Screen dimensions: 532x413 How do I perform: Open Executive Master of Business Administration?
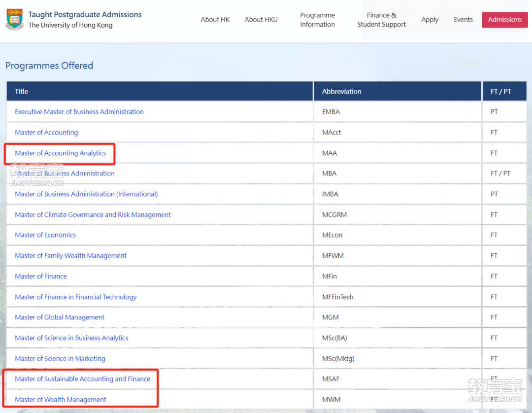[79, 112]
